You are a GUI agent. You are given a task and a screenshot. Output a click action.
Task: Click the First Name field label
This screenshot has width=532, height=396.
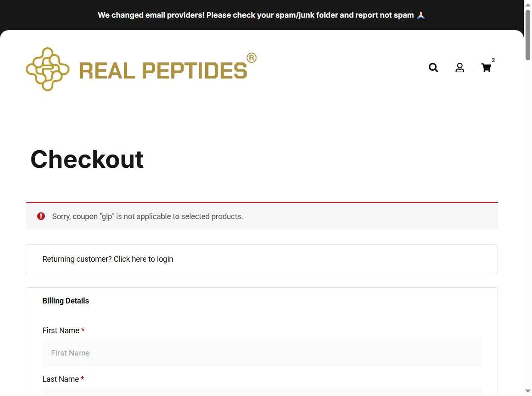[61, 331]
